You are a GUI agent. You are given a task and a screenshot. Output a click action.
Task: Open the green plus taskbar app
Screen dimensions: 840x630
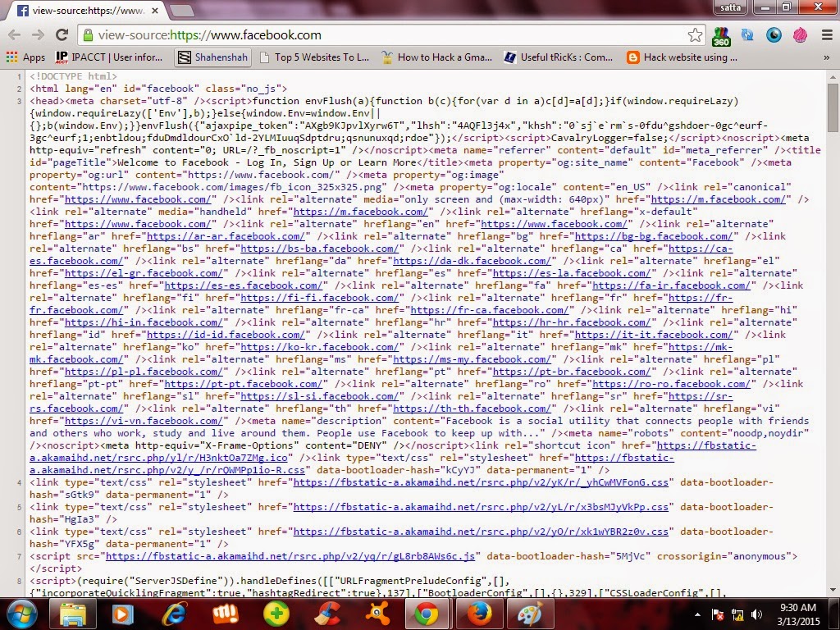tap(276, 614)
